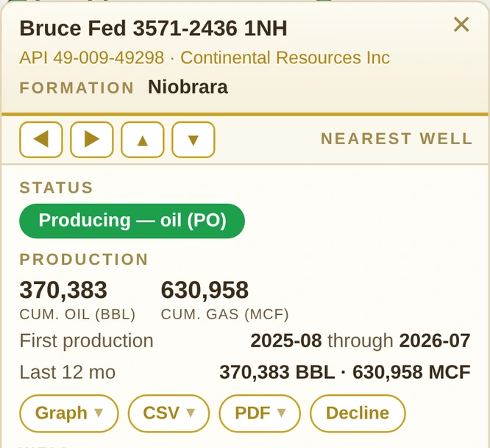Click the through date 2026-07

click(x=435, y=341)
